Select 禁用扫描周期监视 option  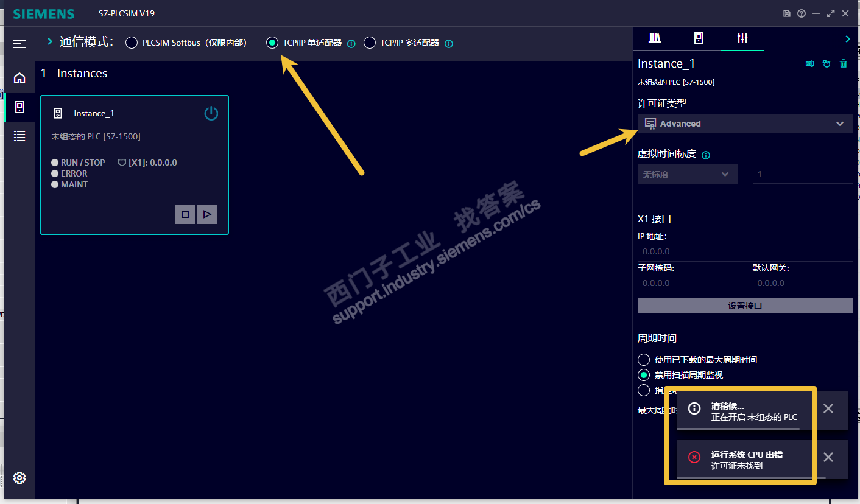pyautogui.click(x=644, y=375)
